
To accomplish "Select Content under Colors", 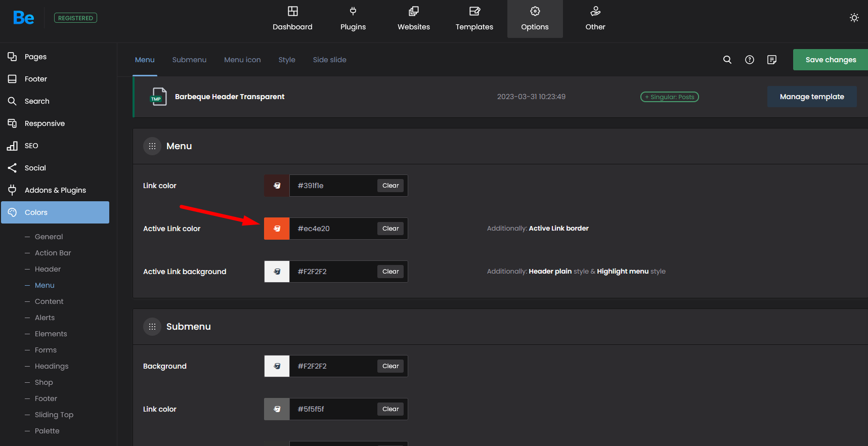I will (x=49, y=301).
